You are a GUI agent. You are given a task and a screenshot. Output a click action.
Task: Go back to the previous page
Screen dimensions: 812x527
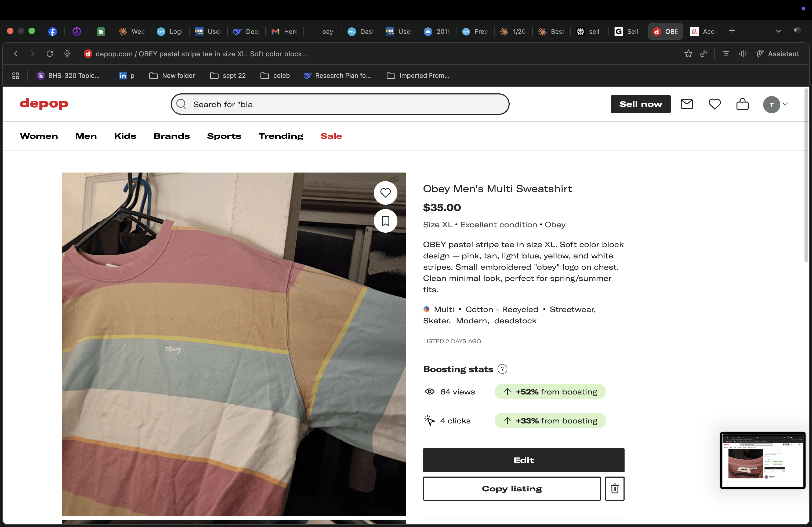tap(16, 54)
